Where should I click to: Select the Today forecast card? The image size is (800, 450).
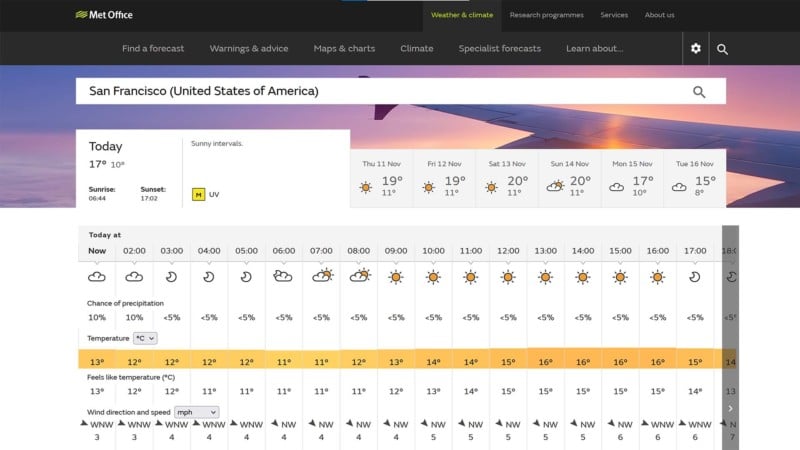(128, 168)
